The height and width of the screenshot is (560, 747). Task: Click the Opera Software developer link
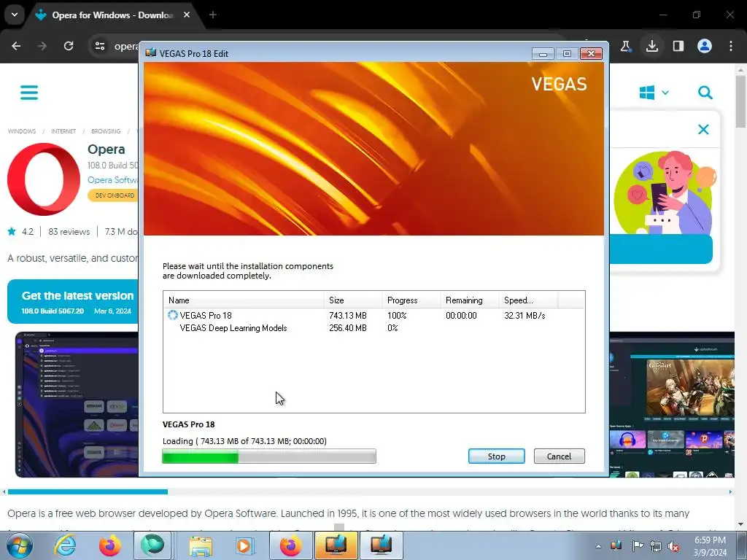(x=113, y=180)
